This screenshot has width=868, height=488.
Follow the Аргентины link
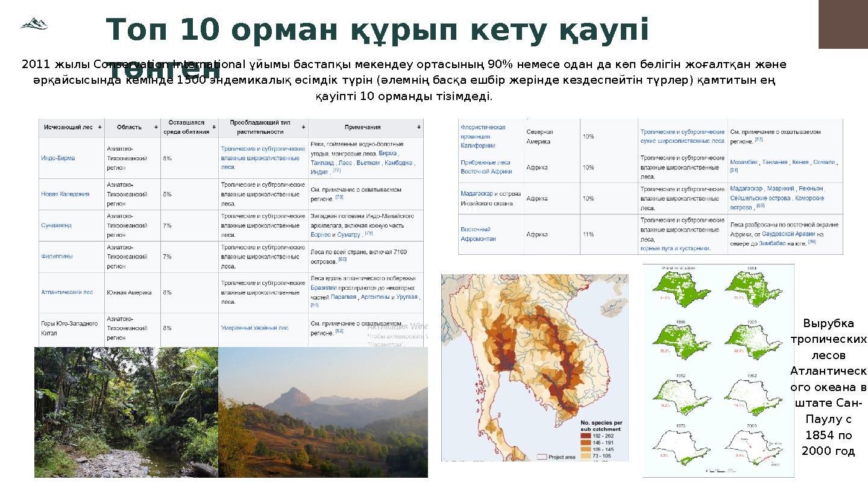[x=375, y=297]
